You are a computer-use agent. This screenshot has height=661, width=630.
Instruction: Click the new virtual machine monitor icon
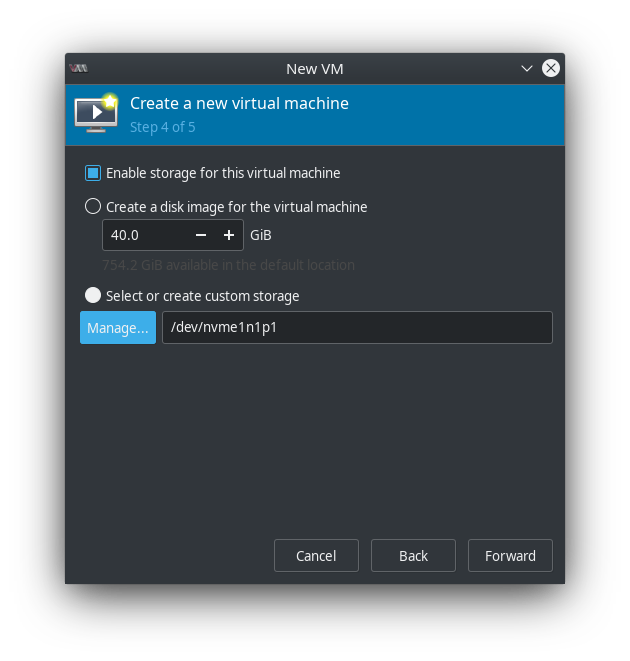(96, 113)
